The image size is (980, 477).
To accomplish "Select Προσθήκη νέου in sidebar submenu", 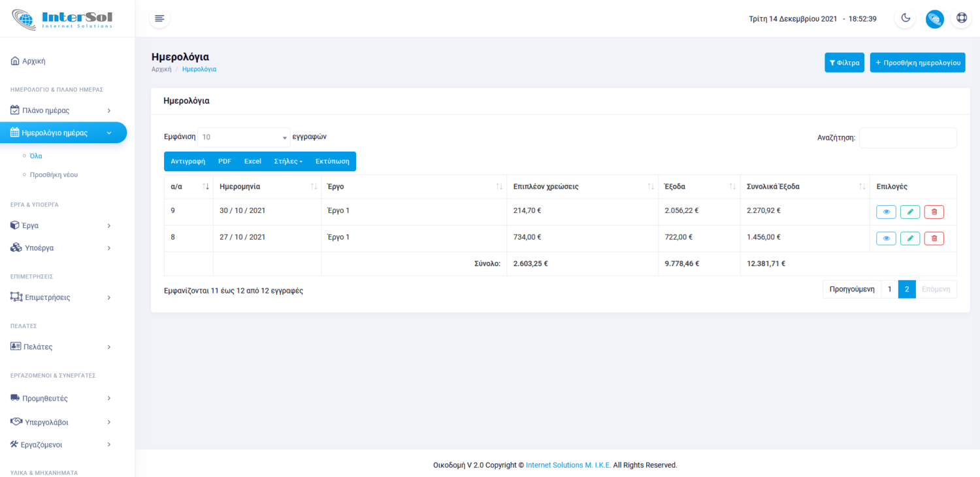I will tap(54, 175).
